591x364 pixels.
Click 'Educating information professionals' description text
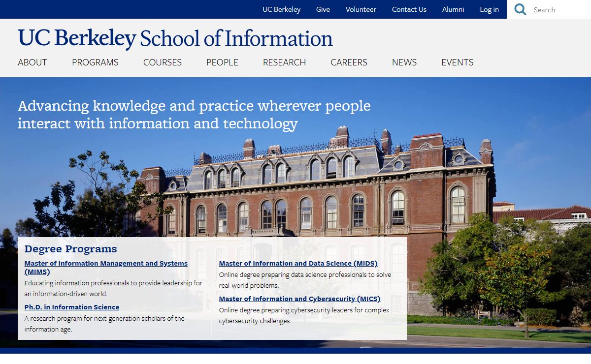pos(113,288)
